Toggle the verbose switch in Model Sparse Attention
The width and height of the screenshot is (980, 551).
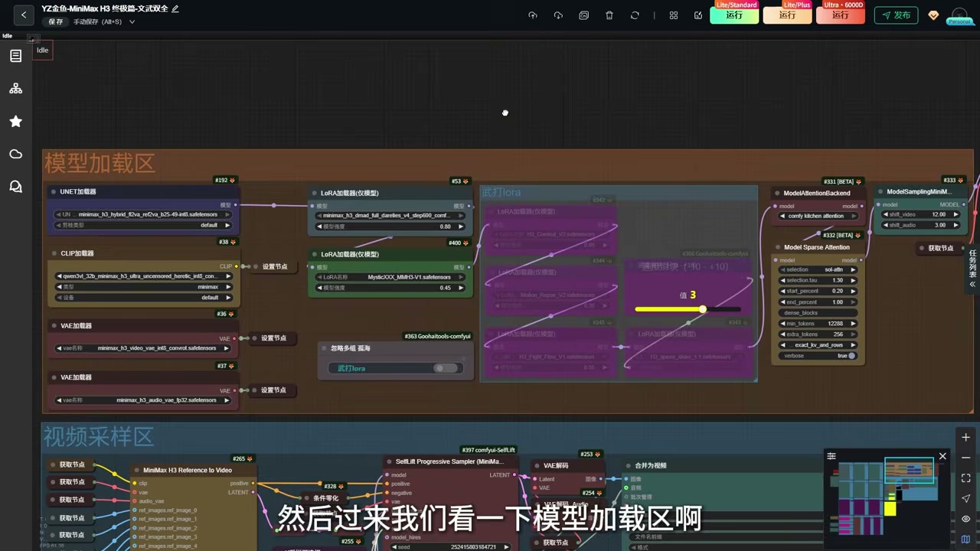coord(851,356)
